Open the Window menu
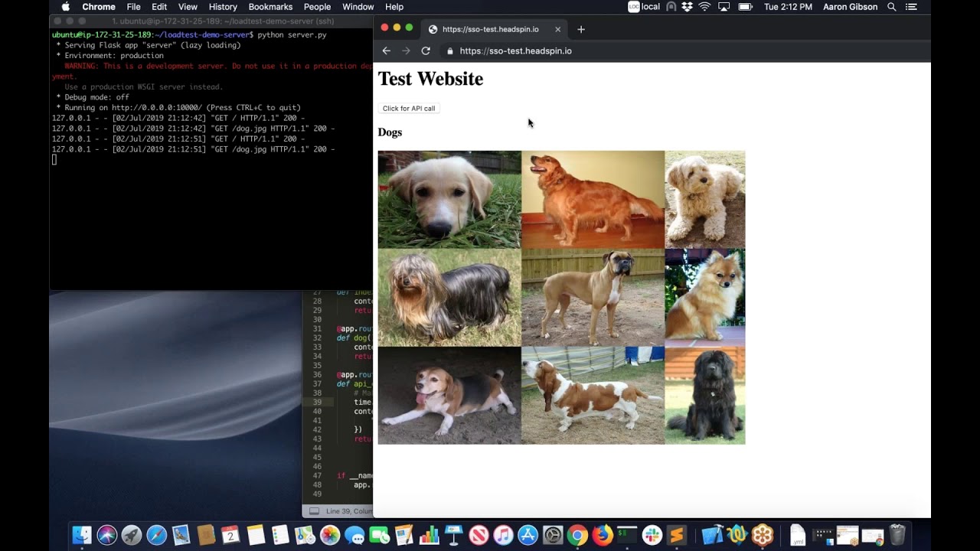980x551 pixels. click(358, 7)
